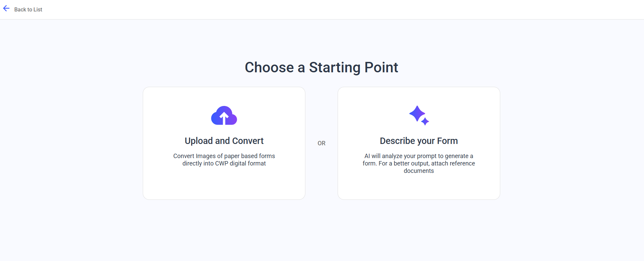Click "Convert Images of paper based forms" line
The width and height of the screenshot is (644, 261).
tap(224, 156)
